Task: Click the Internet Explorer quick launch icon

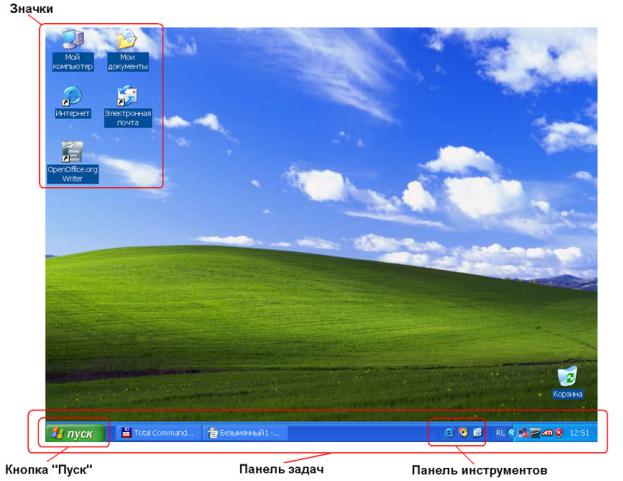Action: coord(449,433)
